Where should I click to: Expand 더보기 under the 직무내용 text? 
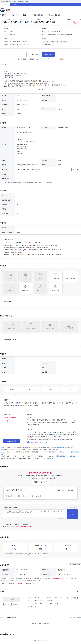[x=40, y=90]
